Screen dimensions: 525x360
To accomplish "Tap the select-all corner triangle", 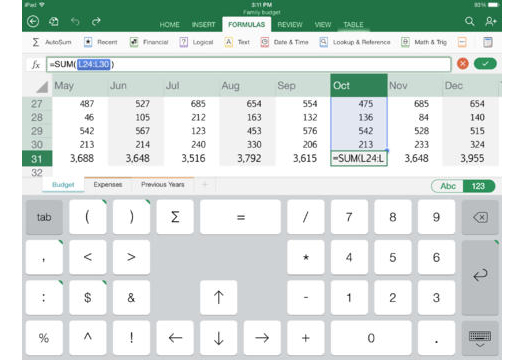I will 42,87.
